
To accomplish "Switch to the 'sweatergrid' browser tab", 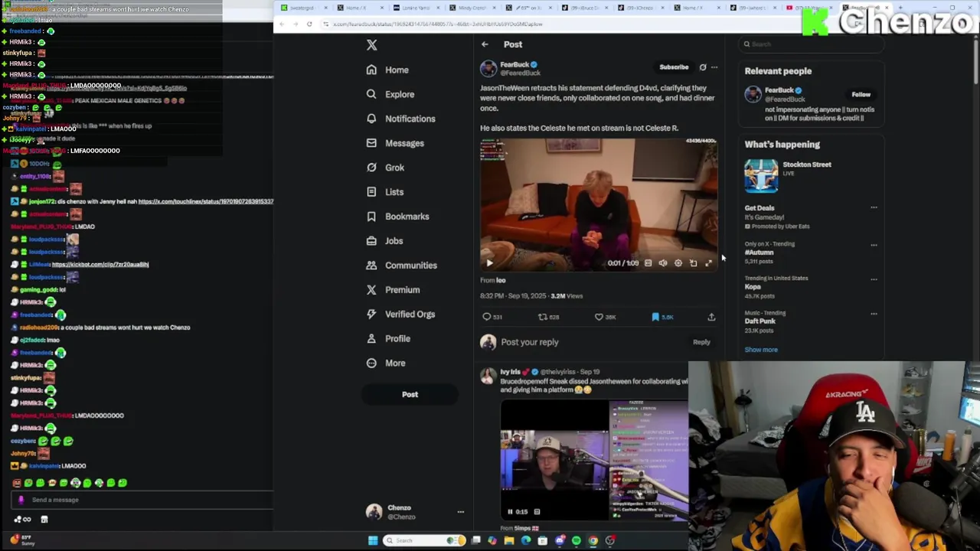I will 305,8.
